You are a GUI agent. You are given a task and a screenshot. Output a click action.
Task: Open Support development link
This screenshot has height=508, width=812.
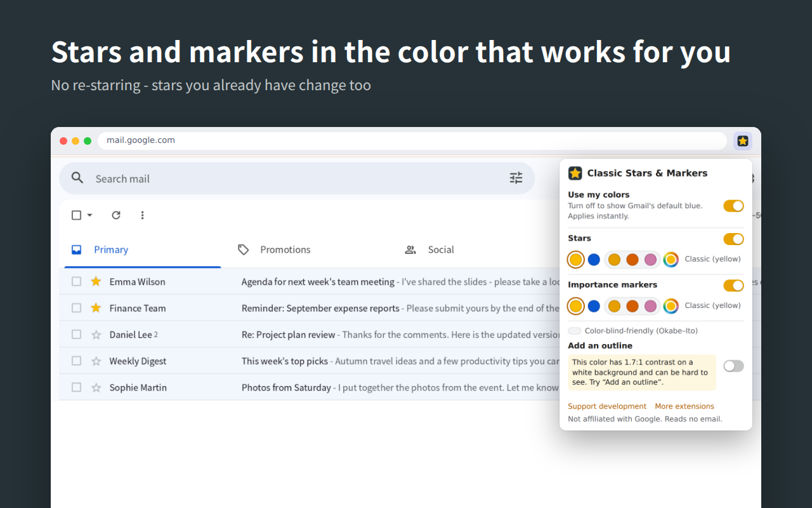(x=607, y=406)
